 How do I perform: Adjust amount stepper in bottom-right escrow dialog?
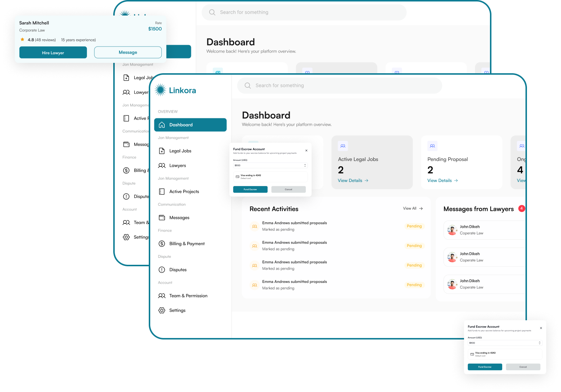tap(539, 343)
